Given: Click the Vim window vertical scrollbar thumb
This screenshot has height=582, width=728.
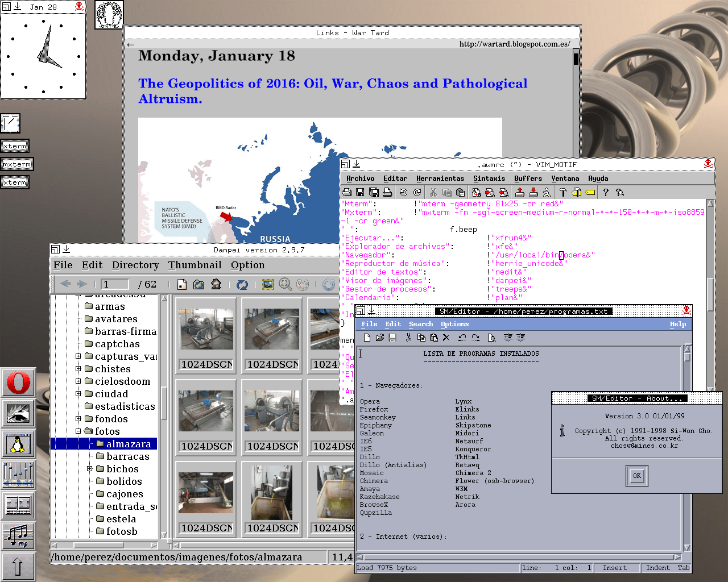Looking at the screenshot, I should point(710,294).
